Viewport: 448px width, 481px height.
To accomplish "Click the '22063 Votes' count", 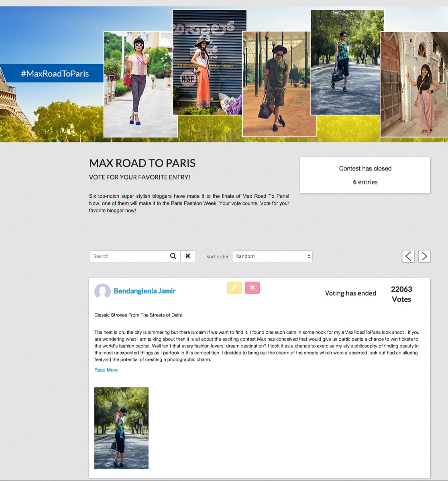I will 401,294.
